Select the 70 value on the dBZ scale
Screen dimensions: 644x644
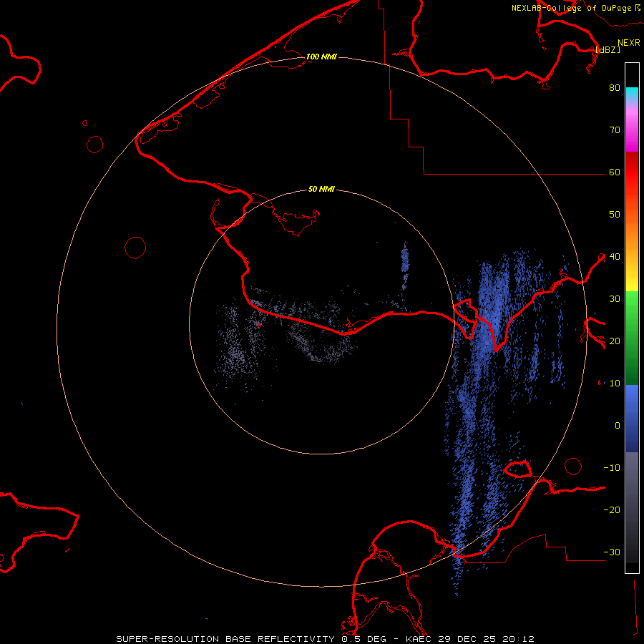(615, 130)
